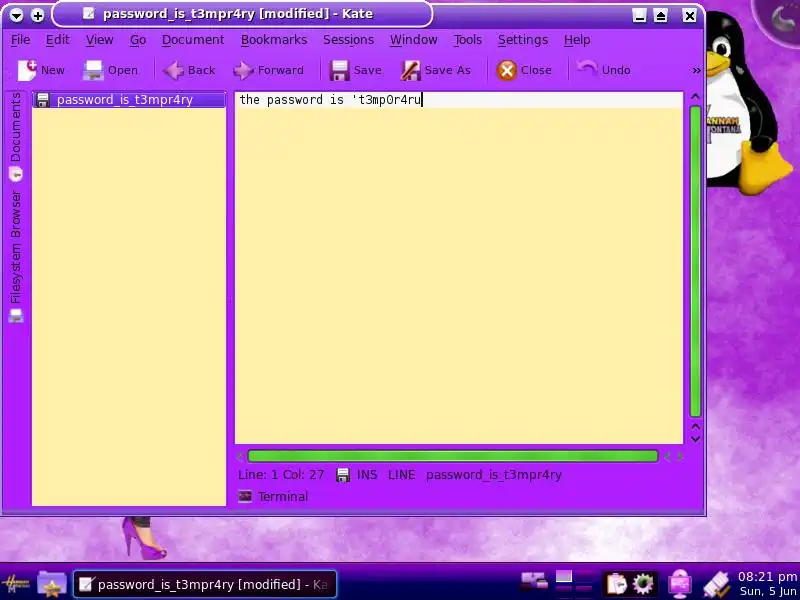
Task: Go Forward using the right arrow icon
Action: (243, 70)
